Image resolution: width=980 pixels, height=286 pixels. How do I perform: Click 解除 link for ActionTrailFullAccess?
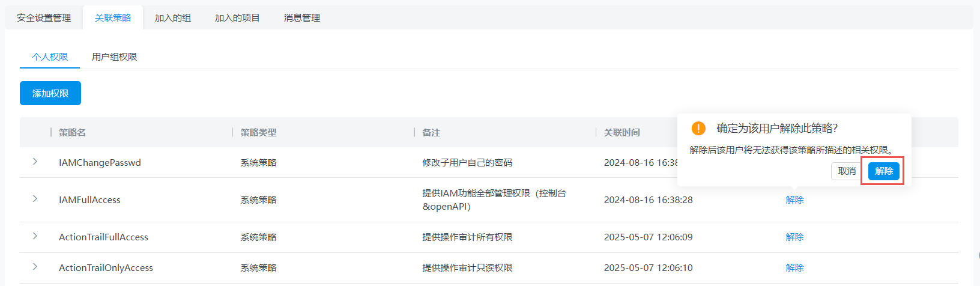(794, 237)
